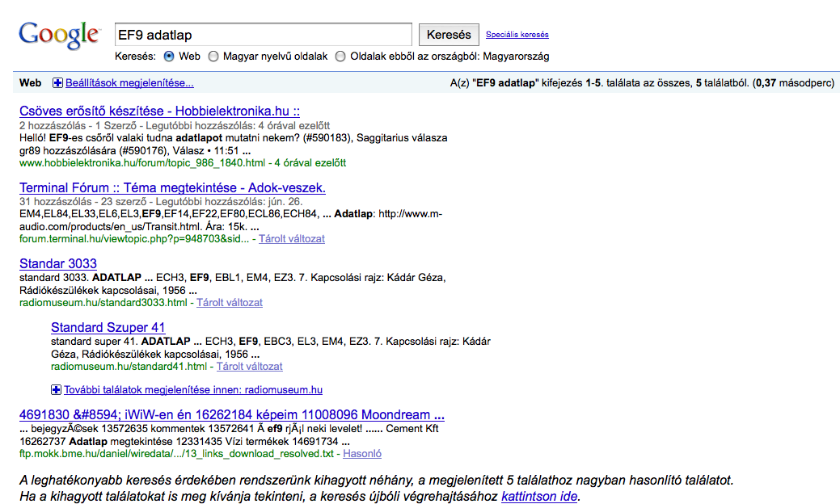840x504 pixels.
Task: Click the '31 hozzászólás - 23 szerző' text
Action: [x=82, y=202]
